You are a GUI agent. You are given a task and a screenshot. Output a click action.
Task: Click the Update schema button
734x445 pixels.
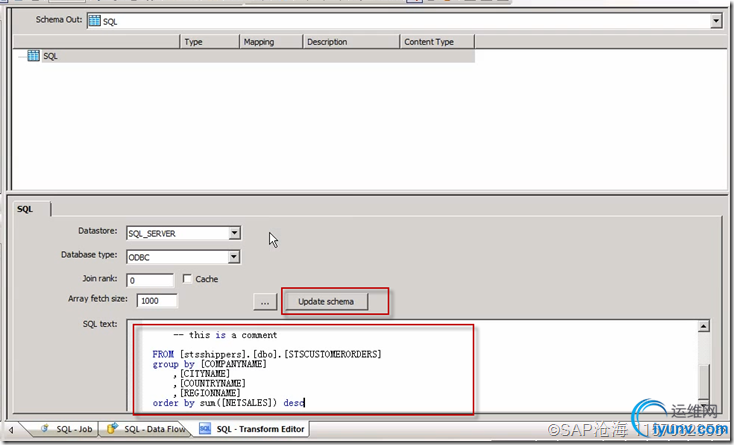coord(326,301)
